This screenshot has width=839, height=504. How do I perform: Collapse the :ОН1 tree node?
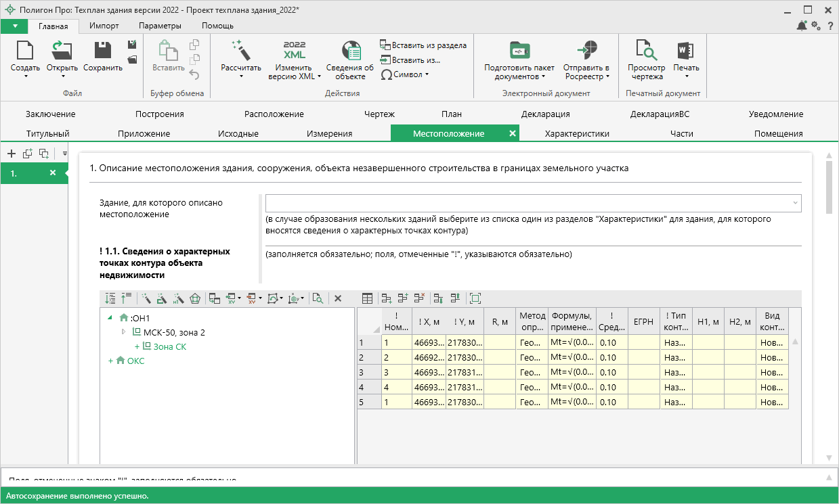tap(110, 317)
